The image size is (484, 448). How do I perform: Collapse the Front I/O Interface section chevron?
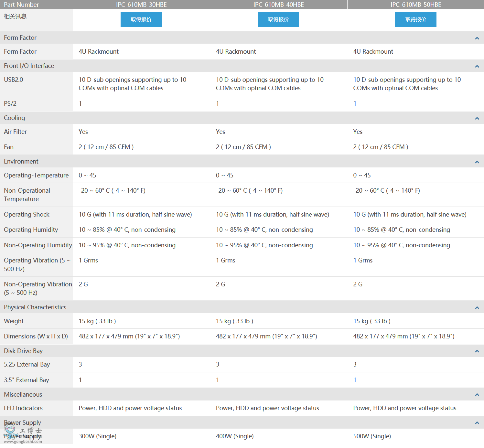click(x=477, y=66)
